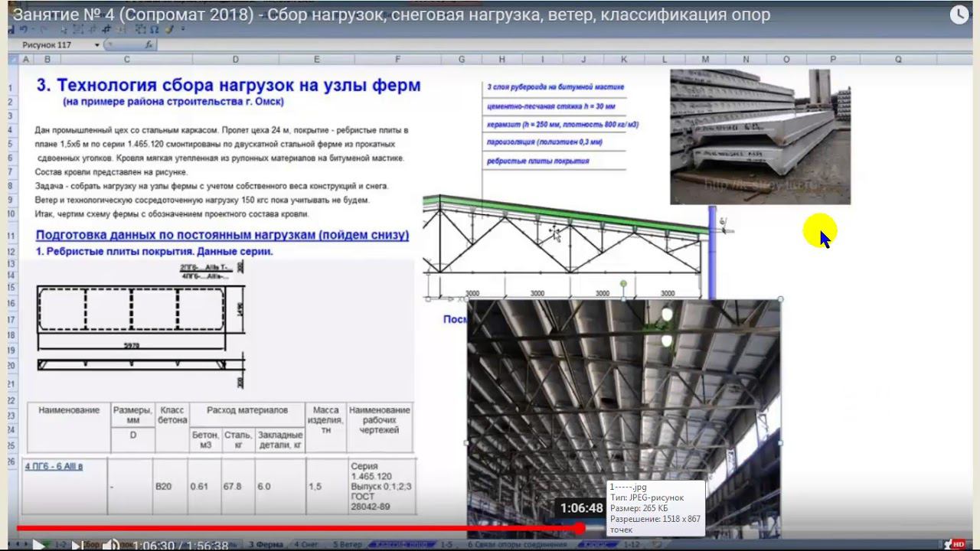
Task: Click the selected factory roof photo
Action: (624, 417)
